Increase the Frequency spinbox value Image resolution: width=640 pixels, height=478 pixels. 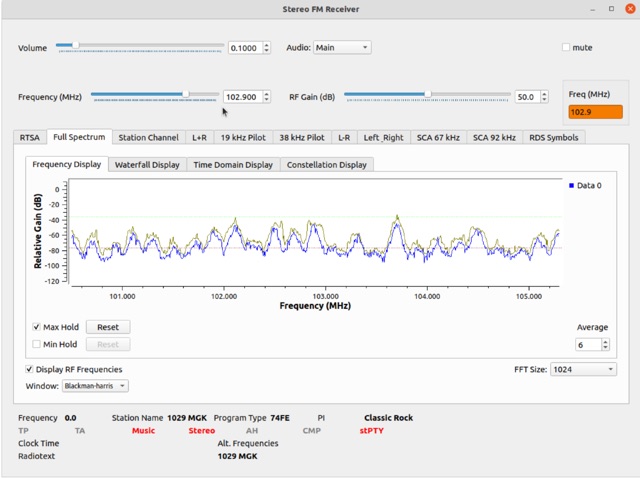[265, 94]
